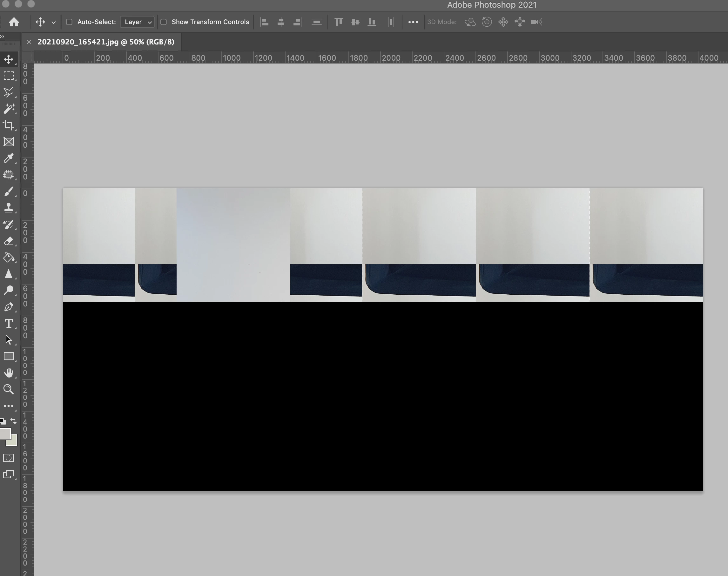Select the Brush tool
This screenshot has height=576, width=728.
tap(9, 191)
